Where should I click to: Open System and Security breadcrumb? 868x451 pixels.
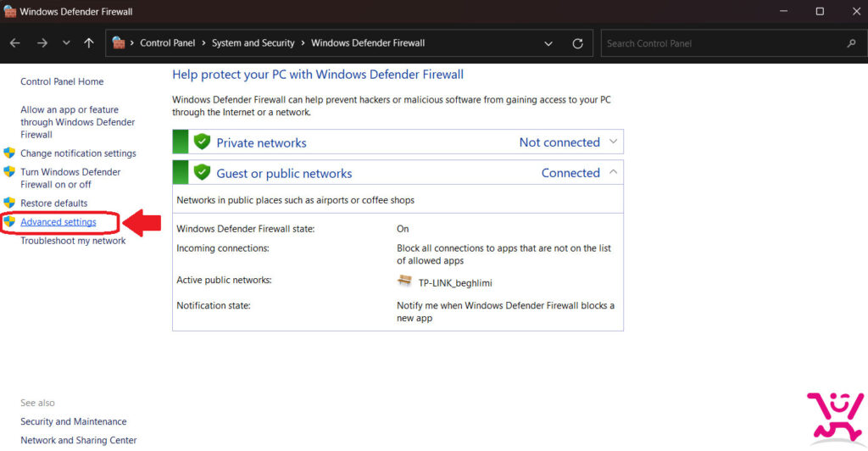[x=253, y=43]
